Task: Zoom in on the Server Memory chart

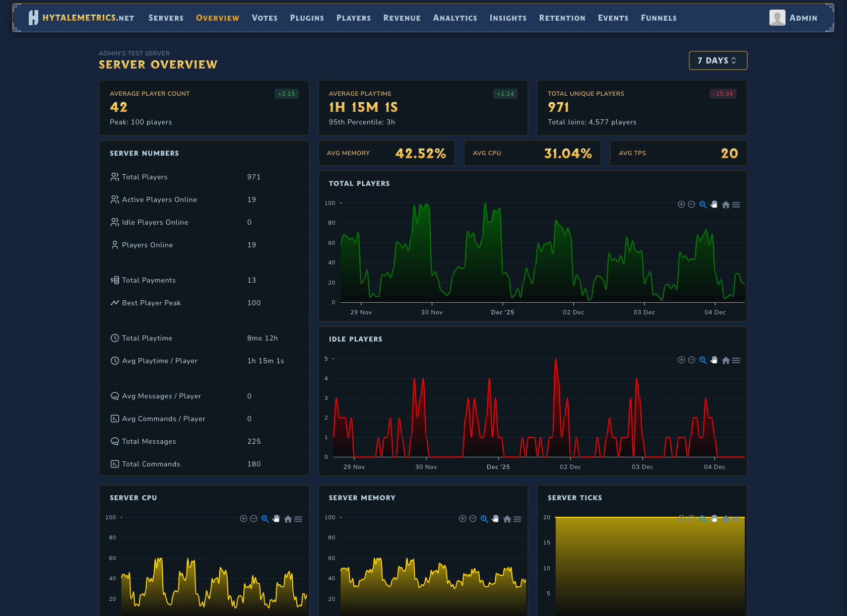Action: coord(463,519)
